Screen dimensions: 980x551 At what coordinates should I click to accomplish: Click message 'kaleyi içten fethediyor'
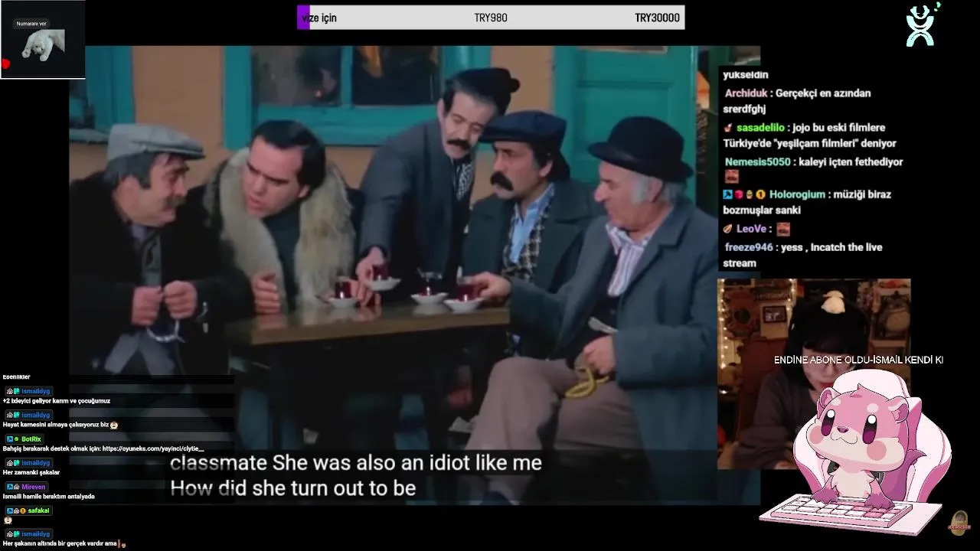[851, 162]
